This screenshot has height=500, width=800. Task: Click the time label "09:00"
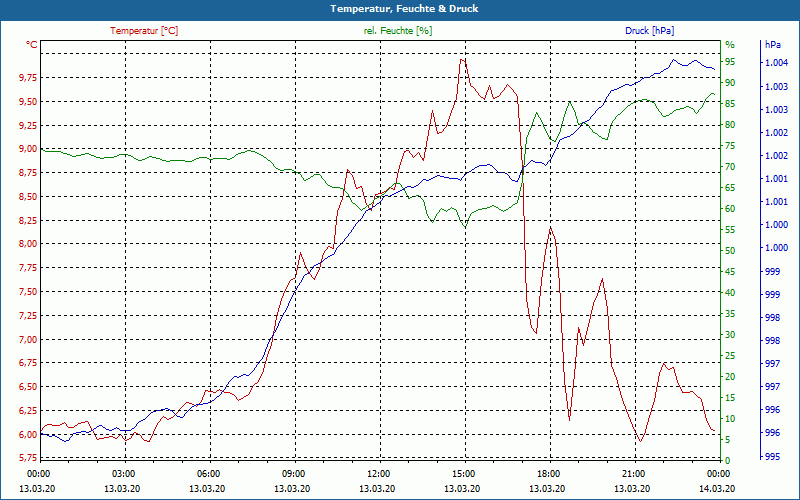tap(294, 474)
